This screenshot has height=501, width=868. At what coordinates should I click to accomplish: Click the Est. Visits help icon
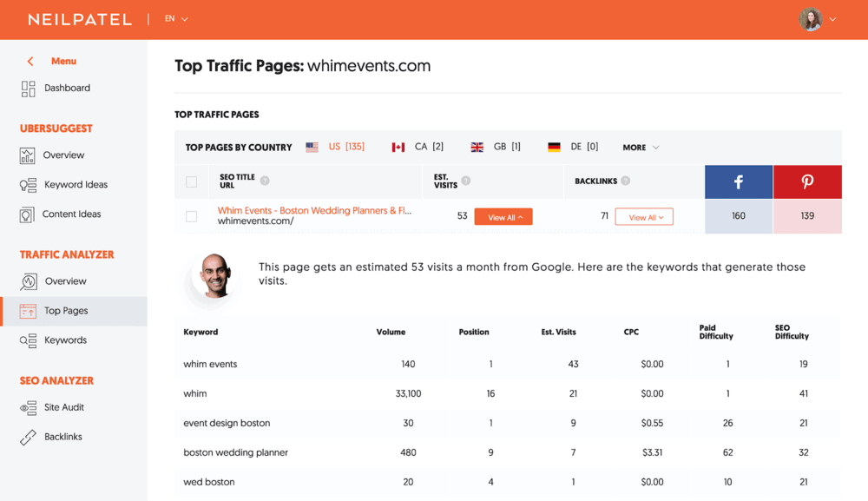(466, 181)
